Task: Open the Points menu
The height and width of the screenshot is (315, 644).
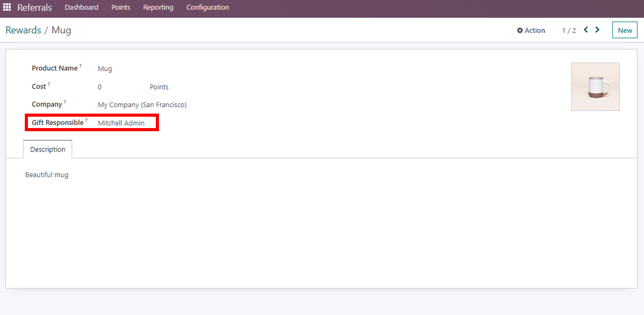Action: coord(121,7)
